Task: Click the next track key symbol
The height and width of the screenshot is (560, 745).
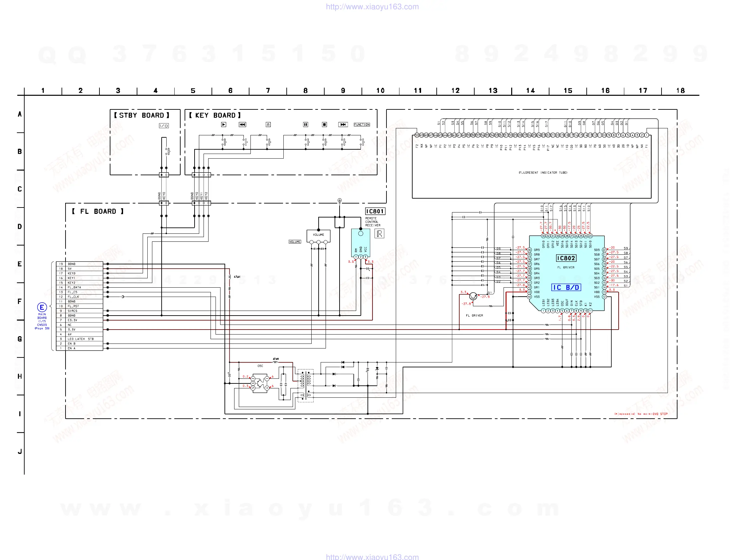Action: [343, 125]
